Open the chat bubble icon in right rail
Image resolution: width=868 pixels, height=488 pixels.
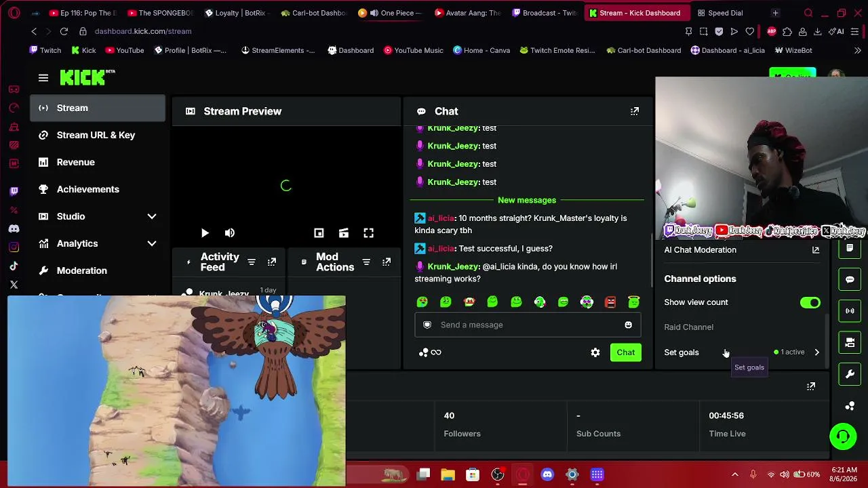[850, 279]
